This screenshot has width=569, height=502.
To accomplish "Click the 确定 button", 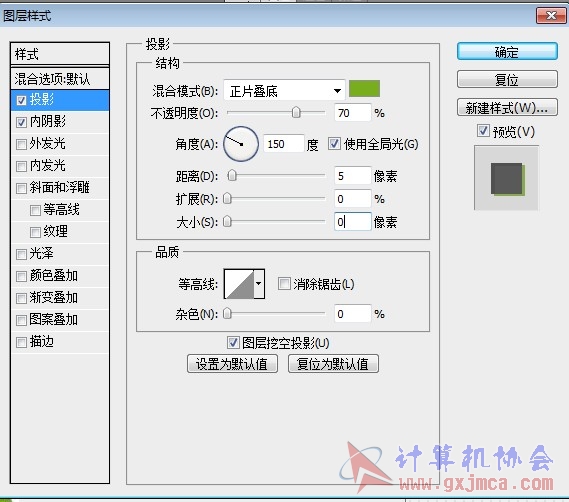I will pos(507,52).
